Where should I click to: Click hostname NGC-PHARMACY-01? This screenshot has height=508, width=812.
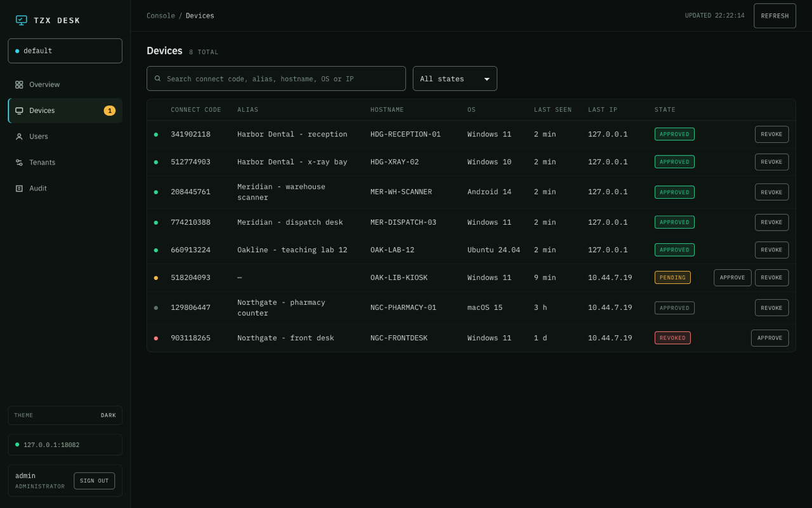[x=403, y=308]
